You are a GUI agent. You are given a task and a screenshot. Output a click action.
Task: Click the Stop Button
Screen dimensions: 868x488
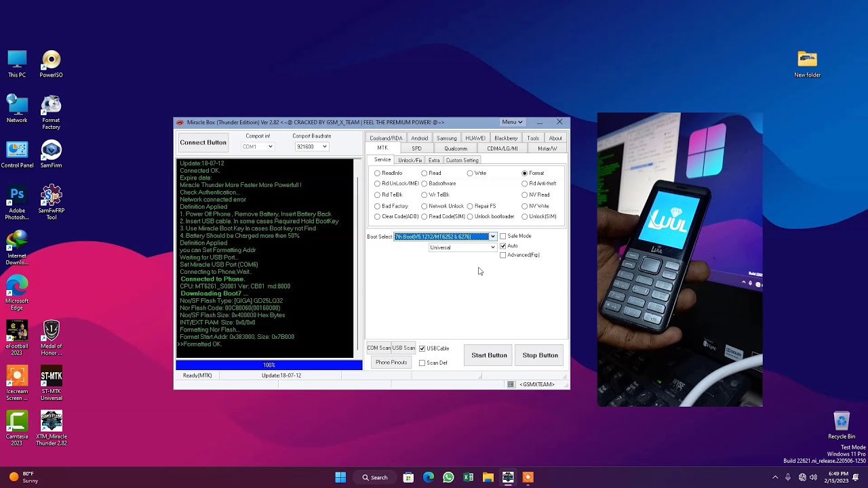[x=540, y=355]
